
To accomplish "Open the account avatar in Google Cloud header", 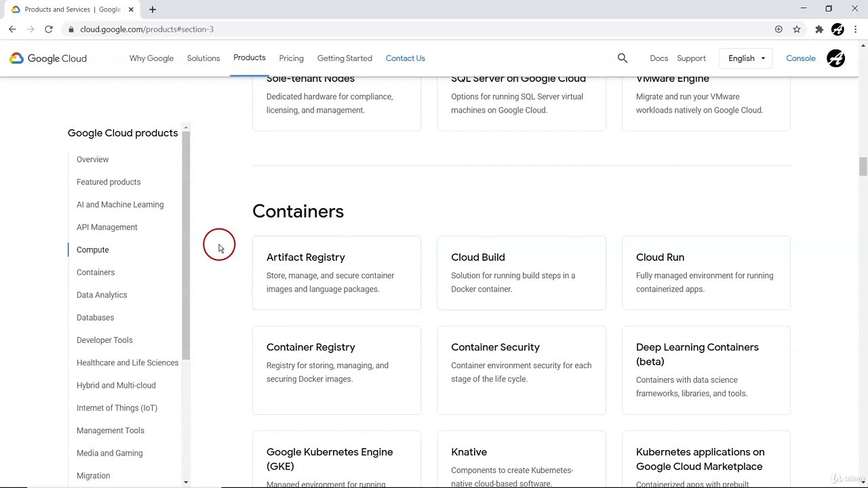I will point(835,58).
